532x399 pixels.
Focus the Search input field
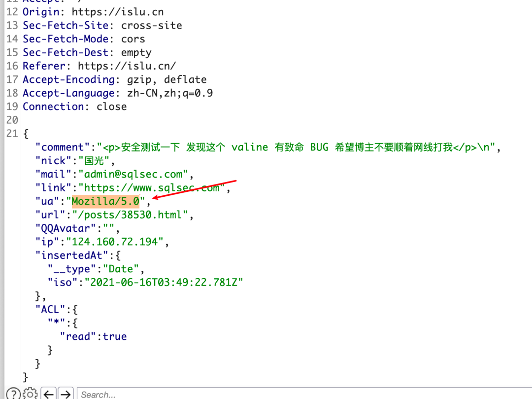pos(304,394)
